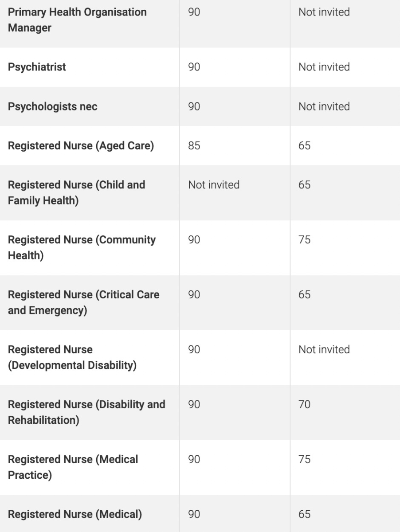This screenshot has width=400, height=532.
Task: Select 65 in Critical Care and Emergency row
Action: pos(304,295)
